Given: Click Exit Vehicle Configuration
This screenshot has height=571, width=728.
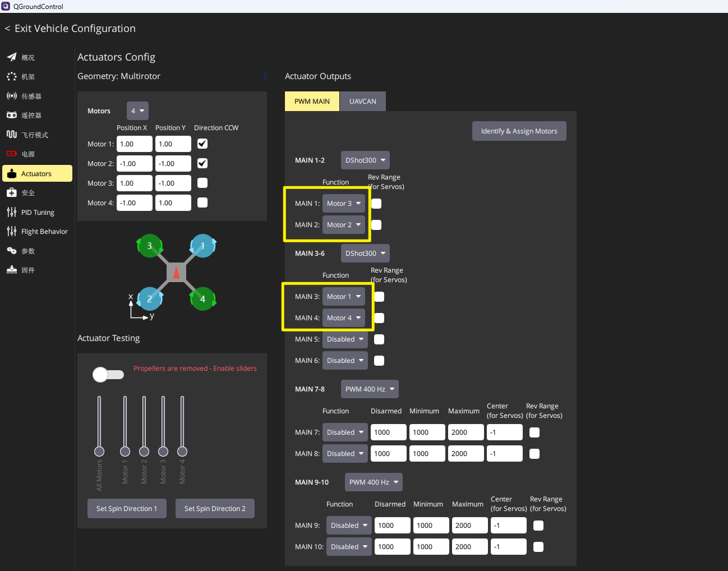Looking at the screenshot, I should pyautogui.click(x=70, y=29).
